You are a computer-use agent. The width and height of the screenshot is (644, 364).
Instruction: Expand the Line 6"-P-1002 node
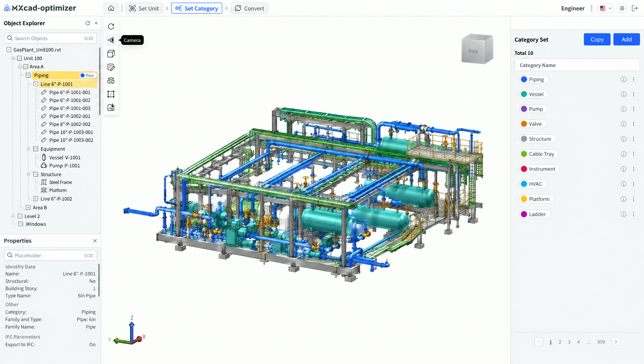36,199
